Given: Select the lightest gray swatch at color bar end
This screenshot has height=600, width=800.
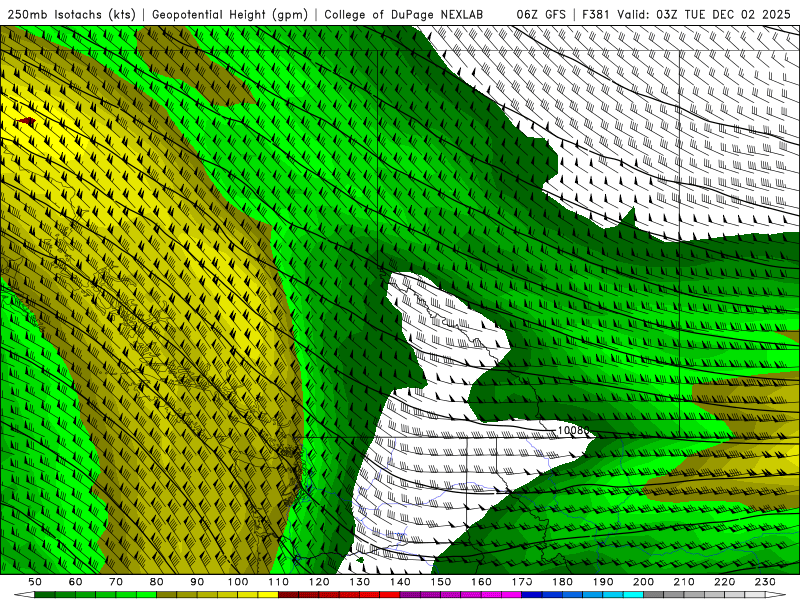Looking at the screenshot, I should coord(755,595).
